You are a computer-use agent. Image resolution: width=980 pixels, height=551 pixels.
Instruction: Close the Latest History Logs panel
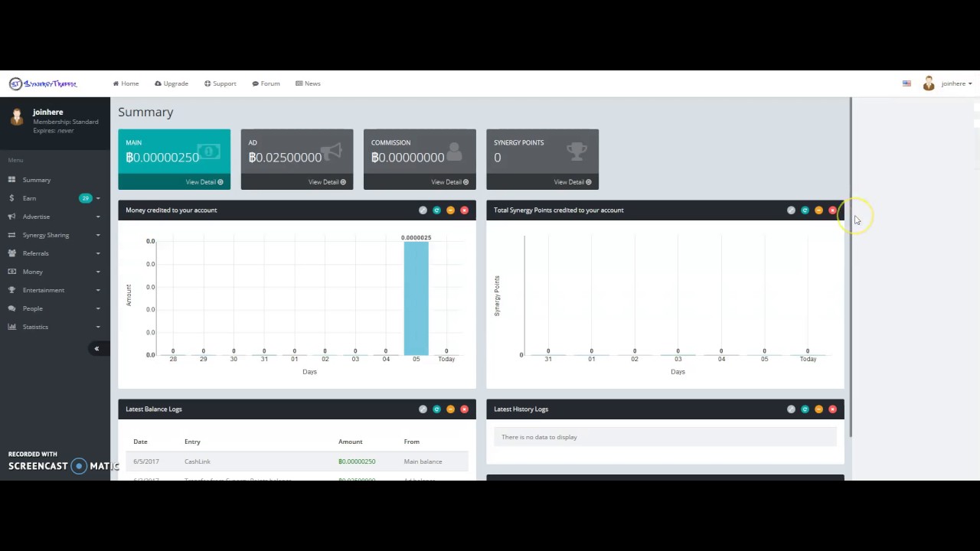coord(832,409)
